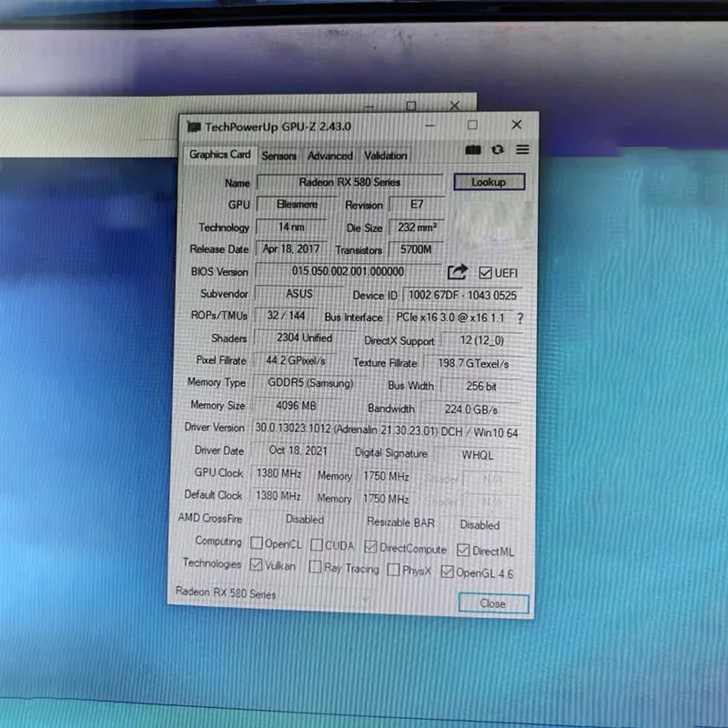Select the Graphics Card tab

pyautogui.click(x=219, y=154)
